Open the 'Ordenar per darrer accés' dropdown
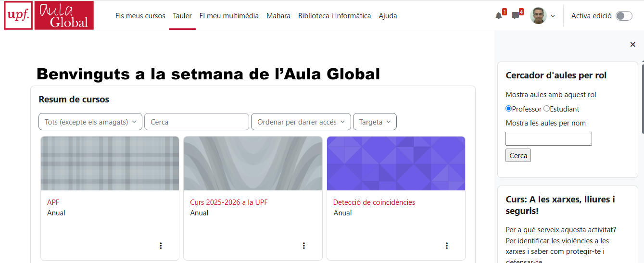Image resolution: width=644 pixels, height=263 pixels. tap(301, 122)
